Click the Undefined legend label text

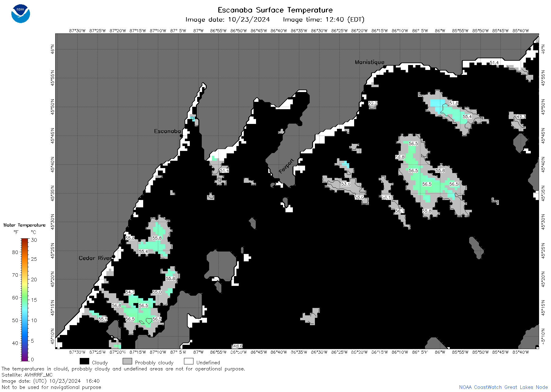click(208, 363)
